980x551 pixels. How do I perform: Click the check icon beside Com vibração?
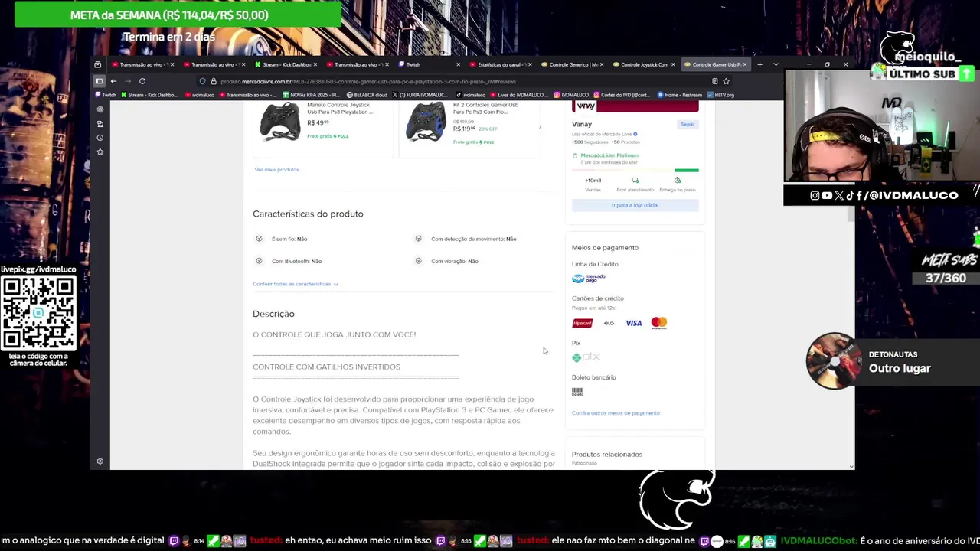[418, 261]
